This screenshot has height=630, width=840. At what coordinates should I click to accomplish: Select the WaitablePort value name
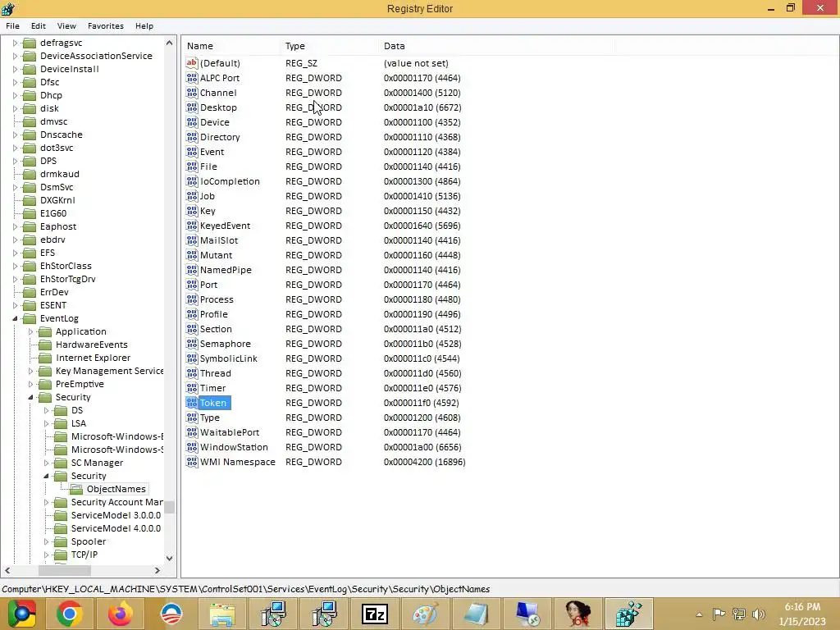pos(230,432)
